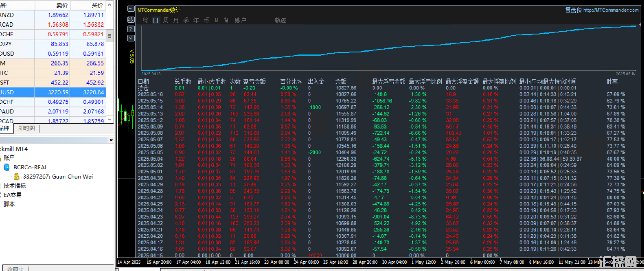Select the row with bid 0.59791
644x271 pixels.
(53, 34)
